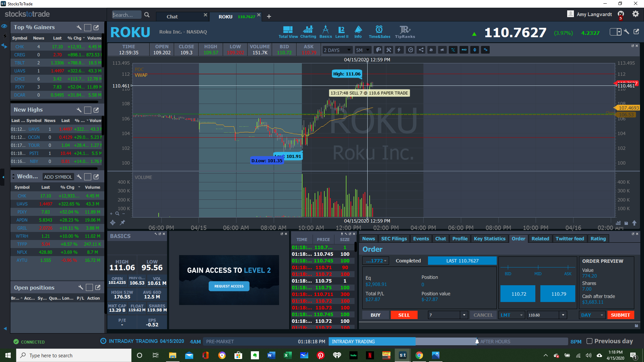
Task: Open the 2 DAYS range dropdown
Action: pyautogui.click(x=337, y=50)
